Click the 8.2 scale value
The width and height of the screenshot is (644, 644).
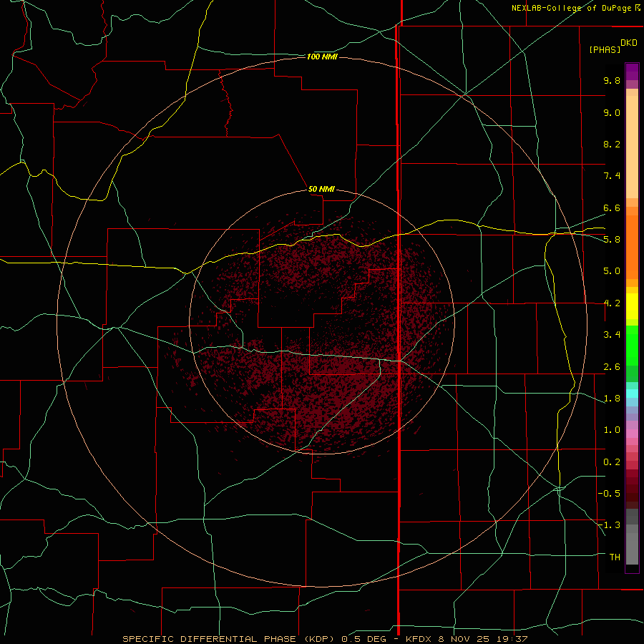[612, 144]
